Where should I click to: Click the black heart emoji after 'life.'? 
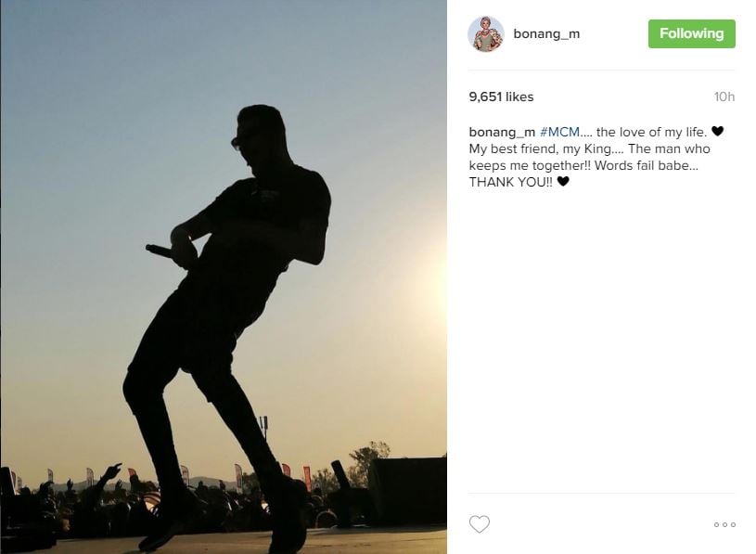tap(717, 131)
